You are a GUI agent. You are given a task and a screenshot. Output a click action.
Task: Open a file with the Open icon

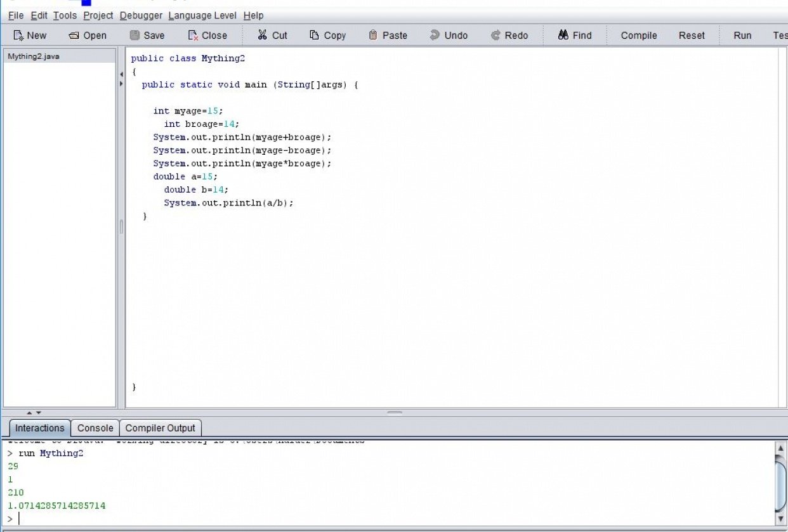74,36
